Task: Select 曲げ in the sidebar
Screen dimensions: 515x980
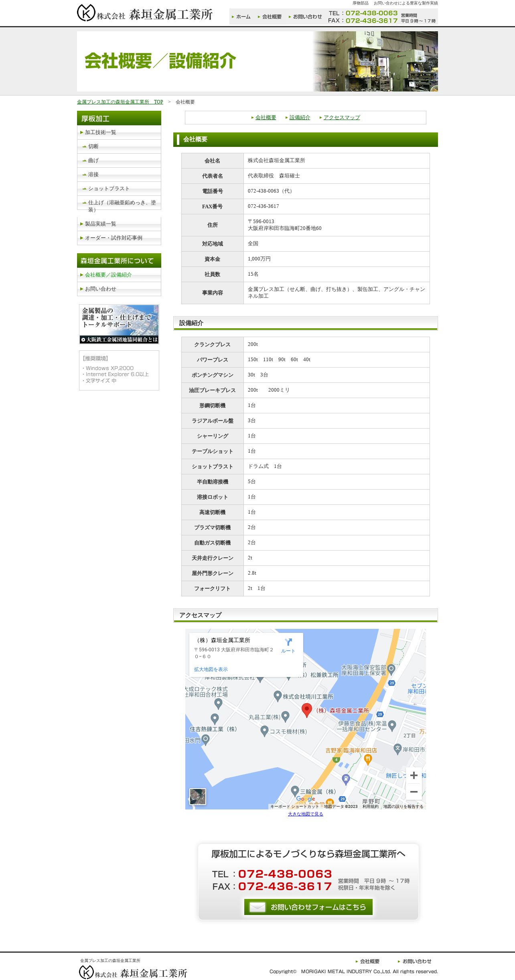Action: (x=119, y=161)
